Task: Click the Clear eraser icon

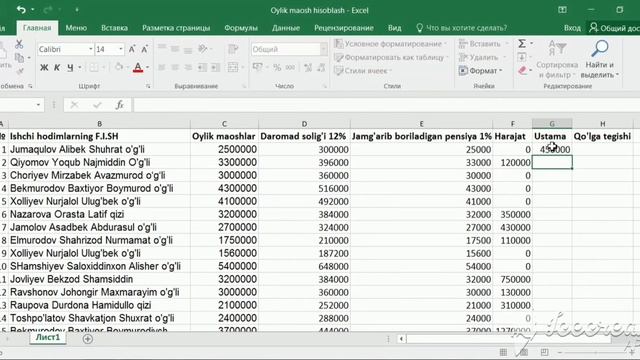Action: pos(522,71)
